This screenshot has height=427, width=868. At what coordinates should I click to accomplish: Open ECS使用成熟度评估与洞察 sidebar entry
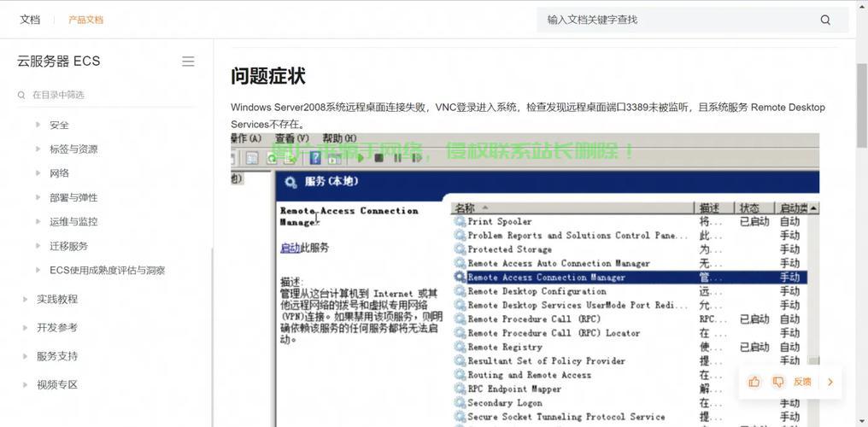click(108, 271)
